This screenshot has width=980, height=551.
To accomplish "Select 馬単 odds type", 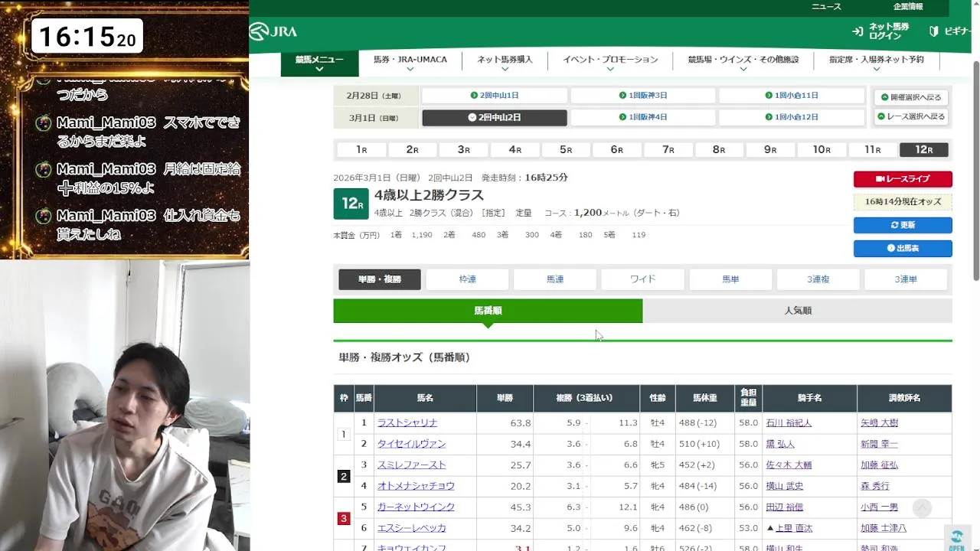I will 730,279.
